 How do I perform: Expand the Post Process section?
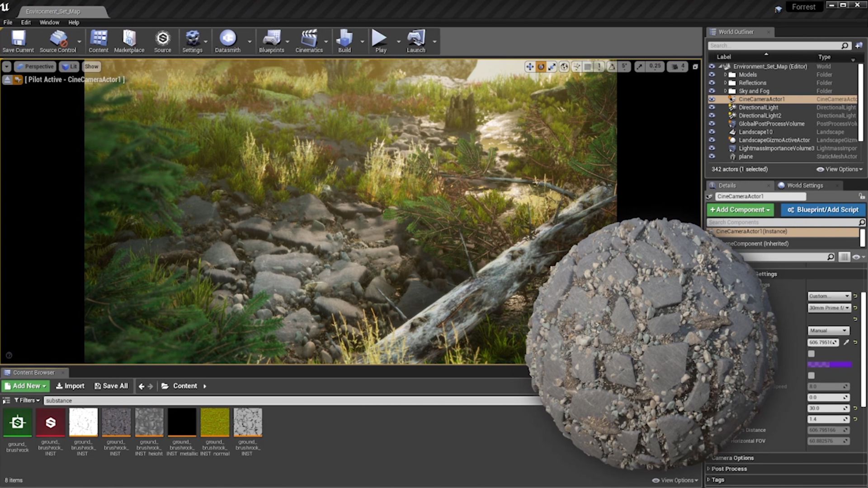click(x=729, y=469)
